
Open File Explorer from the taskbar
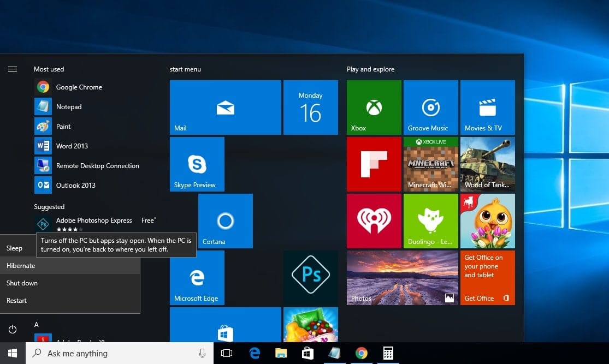[281, 353]
